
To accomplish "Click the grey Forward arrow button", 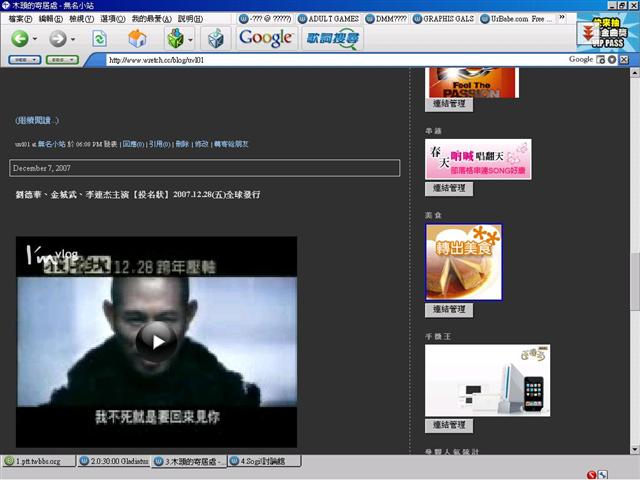I will [58, 39].
